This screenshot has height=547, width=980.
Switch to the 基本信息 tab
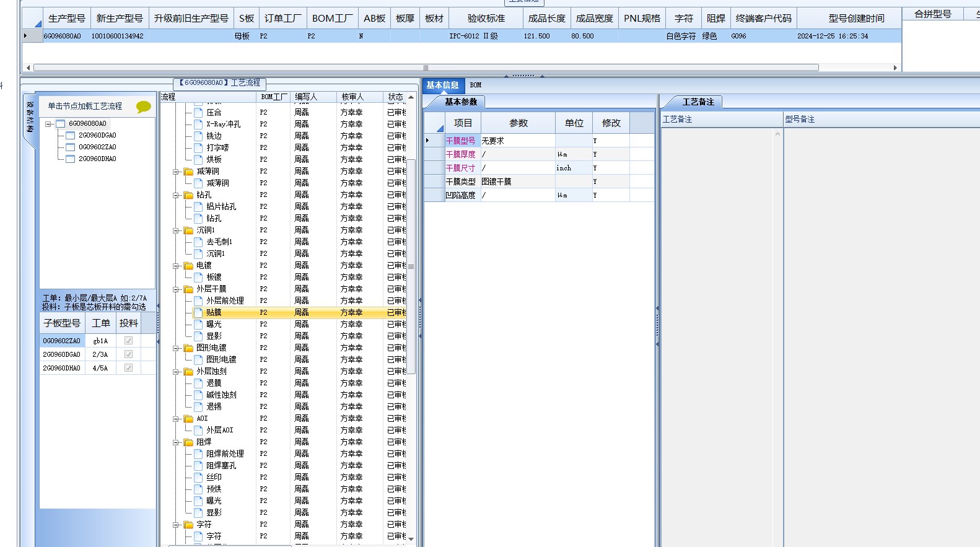click(443, 85)
